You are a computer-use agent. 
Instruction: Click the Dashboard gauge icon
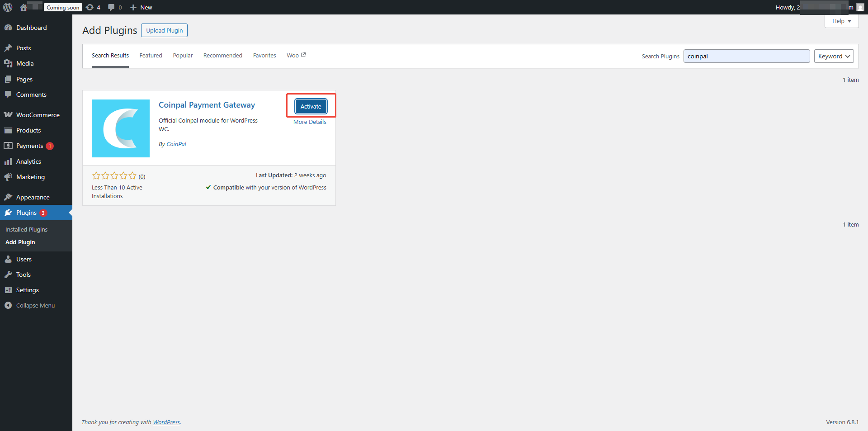(x=8, y=28)
